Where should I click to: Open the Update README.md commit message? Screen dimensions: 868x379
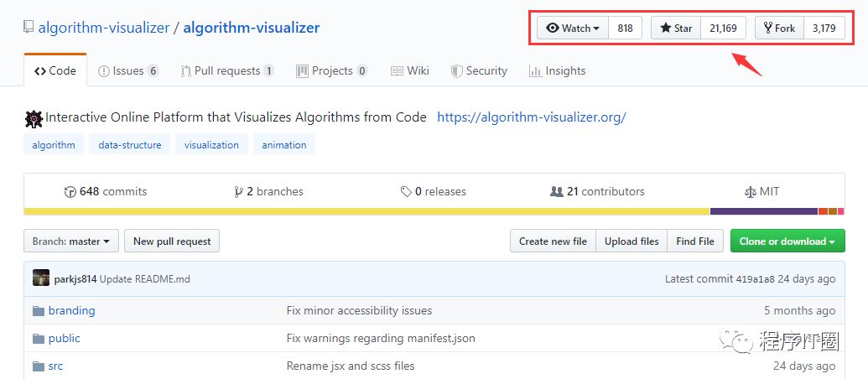(144, 279)
